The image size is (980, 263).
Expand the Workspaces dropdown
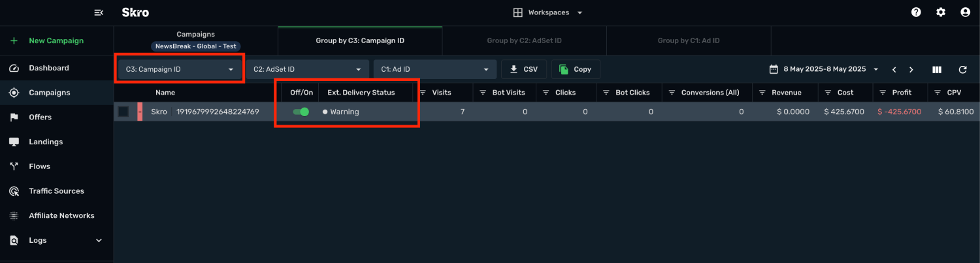547,12
